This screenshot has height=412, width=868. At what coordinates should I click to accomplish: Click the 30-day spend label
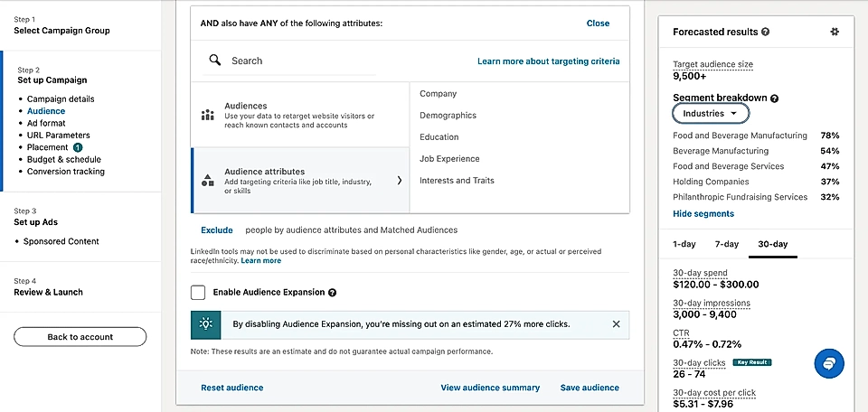(x=700, y=273)
